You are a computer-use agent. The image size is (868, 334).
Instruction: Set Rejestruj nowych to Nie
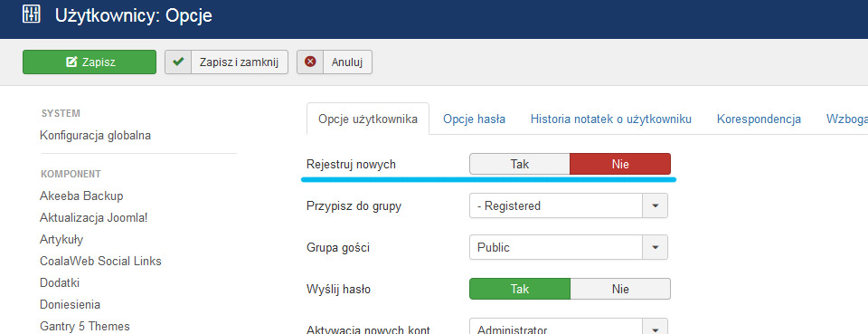point(620,164)
